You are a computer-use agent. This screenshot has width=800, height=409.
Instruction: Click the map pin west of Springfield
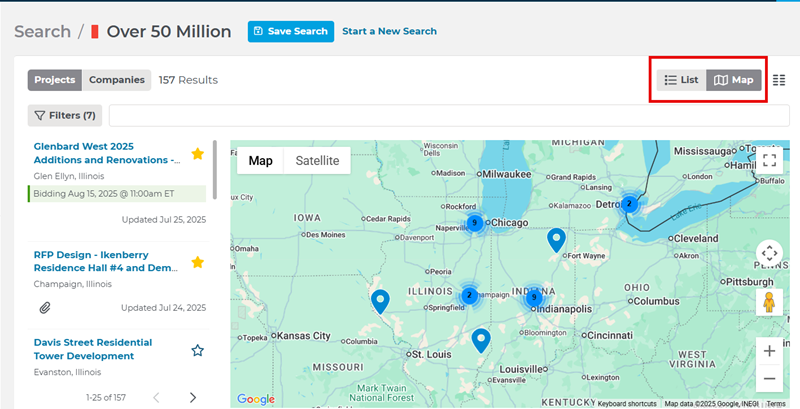(380, 301)
